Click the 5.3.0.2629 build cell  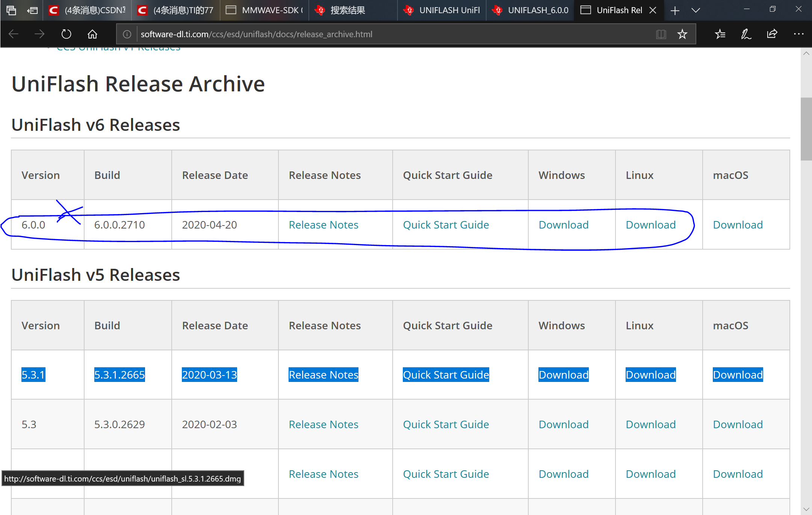(119, 424)
